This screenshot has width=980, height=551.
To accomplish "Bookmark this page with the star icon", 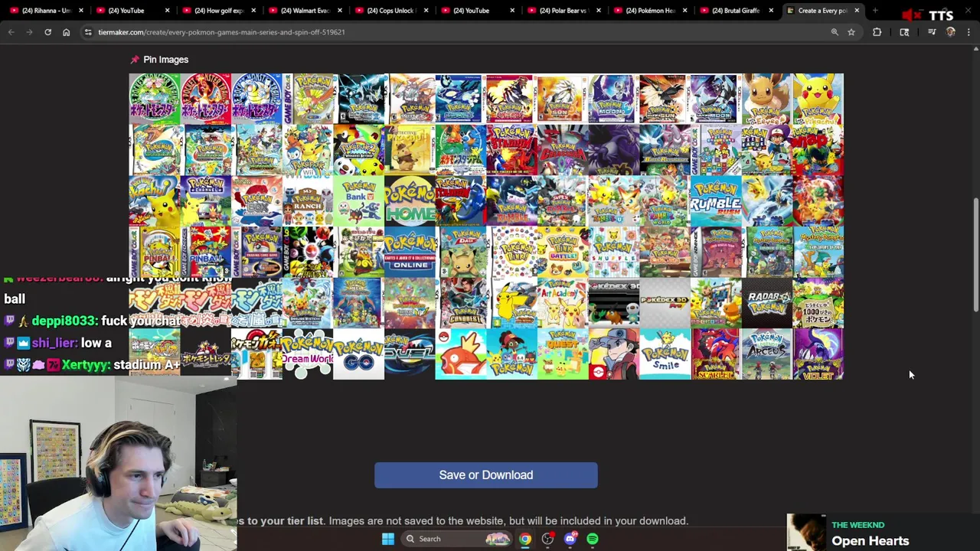I will tap(851, 32).
